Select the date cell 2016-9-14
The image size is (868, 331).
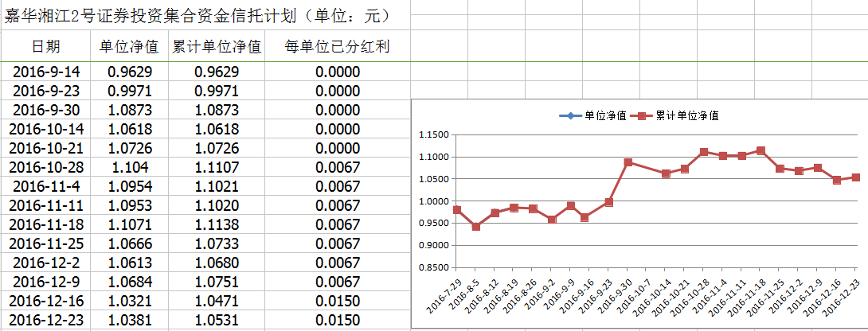tap(45, 72)
